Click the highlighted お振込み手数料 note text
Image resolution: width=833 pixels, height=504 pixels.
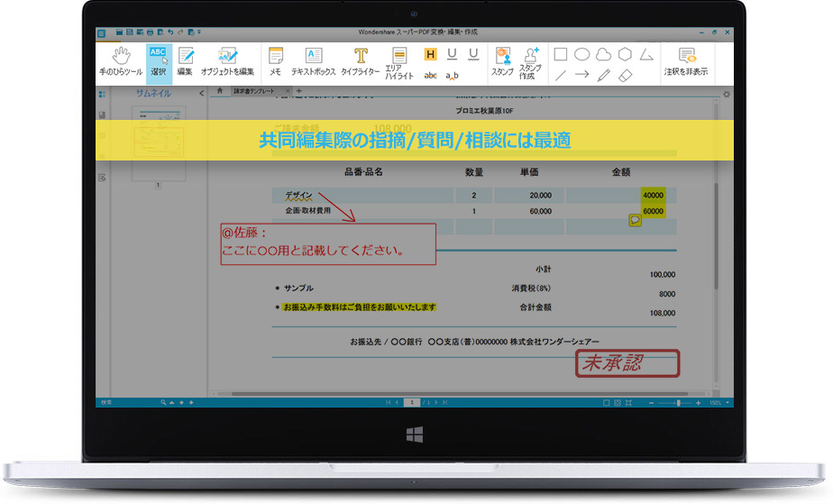pos(359,307)
